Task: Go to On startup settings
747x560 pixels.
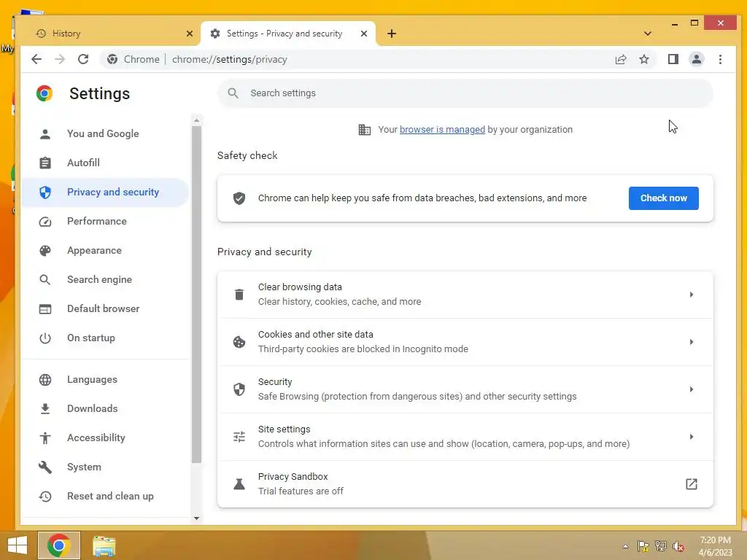Action: click(x=105, y=338)
